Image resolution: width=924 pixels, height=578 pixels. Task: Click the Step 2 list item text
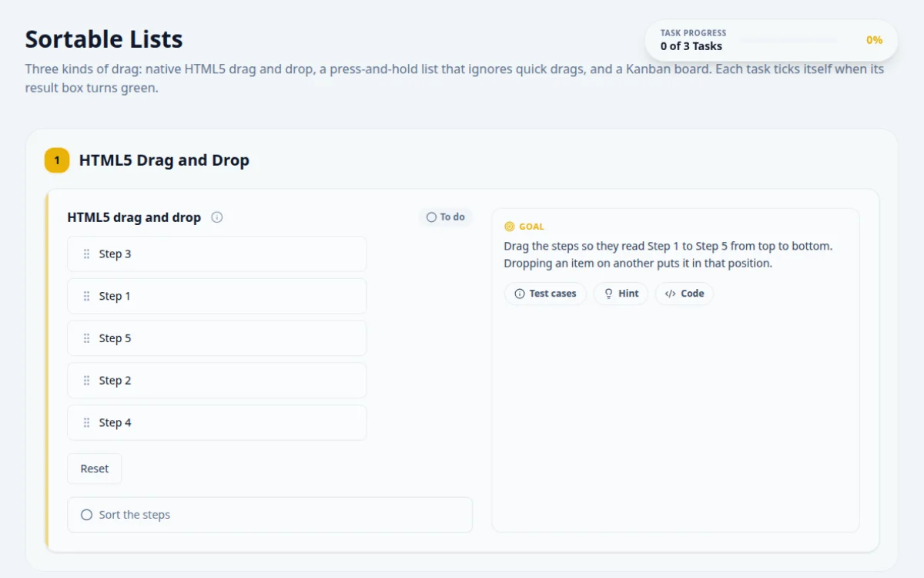click(x=115, y=381)
